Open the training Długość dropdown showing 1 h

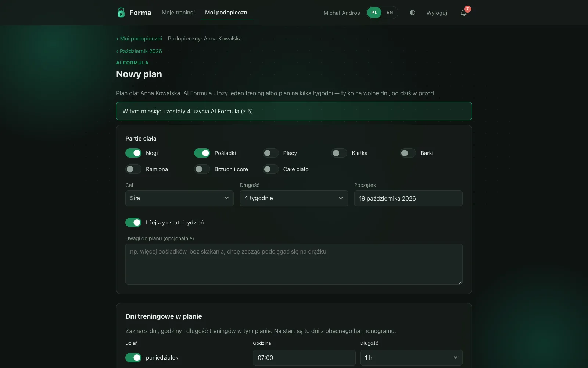pyautogui.click(x=411, y=358)
